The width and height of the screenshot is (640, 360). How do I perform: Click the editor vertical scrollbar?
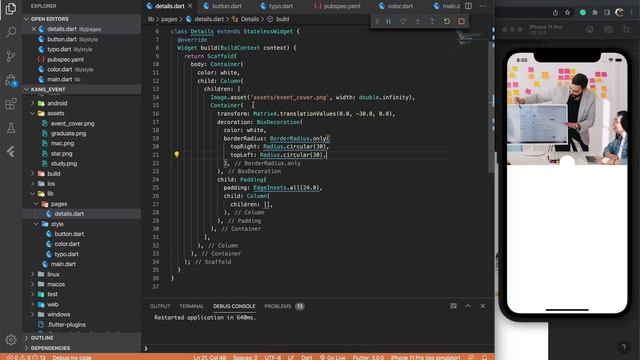[491, 106]
